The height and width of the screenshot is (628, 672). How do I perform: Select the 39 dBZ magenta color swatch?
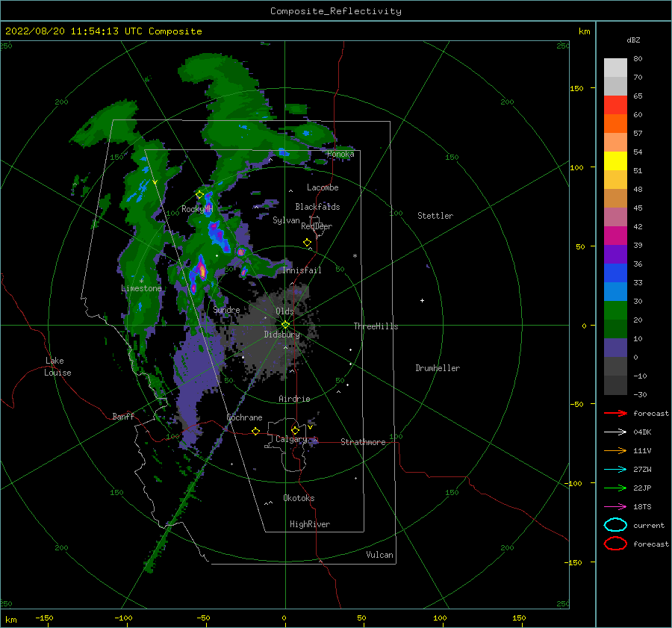click(x=615, y=235)
